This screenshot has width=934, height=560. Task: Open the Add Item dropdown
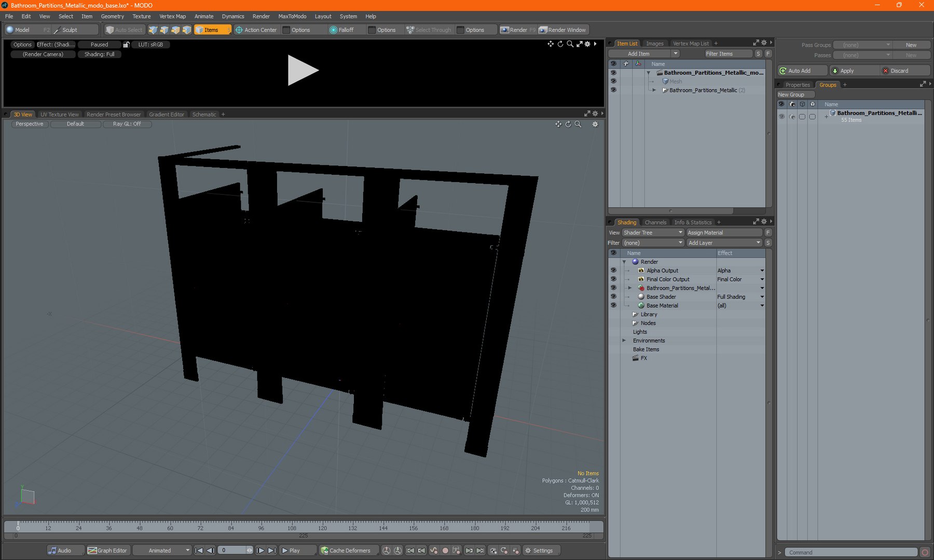pyautogui.click(x=644, y=54)
